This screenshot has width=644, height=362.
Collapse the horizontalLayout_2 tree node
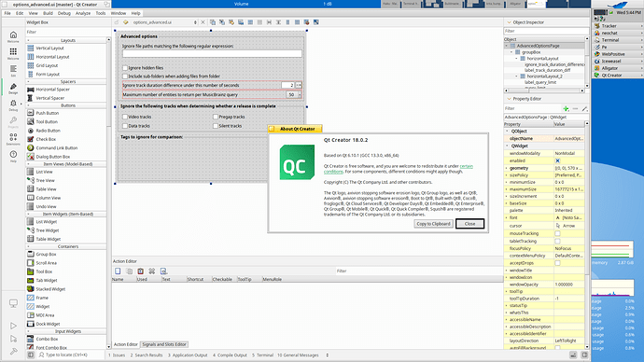[x=516, y=77]
